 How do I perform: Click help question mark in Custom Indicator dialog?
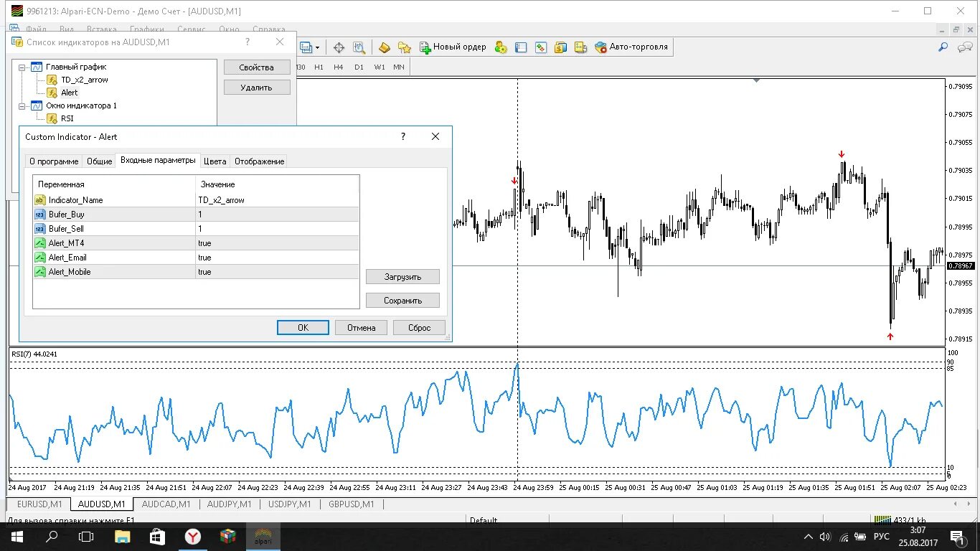[402, 136]
